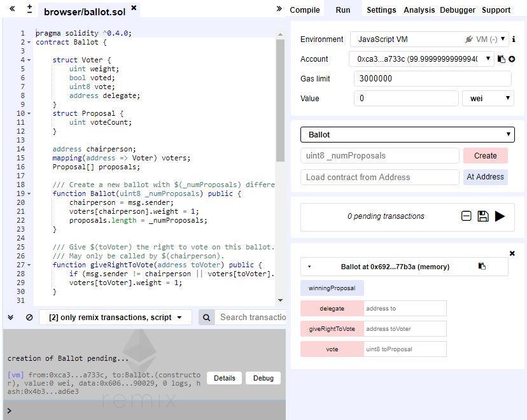
Task: Open the Ballot contract selector dropdown
Action: [x=407, y=135]
